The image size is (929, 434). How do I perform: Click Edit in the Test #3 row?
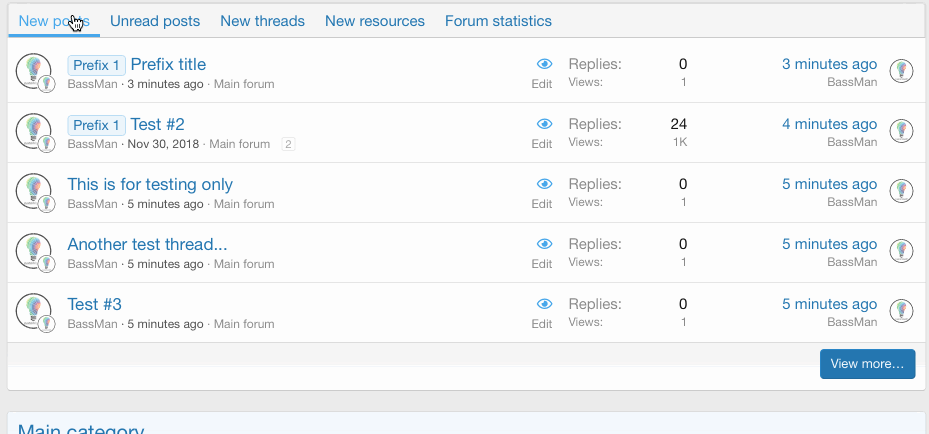[x=542, y=324]
